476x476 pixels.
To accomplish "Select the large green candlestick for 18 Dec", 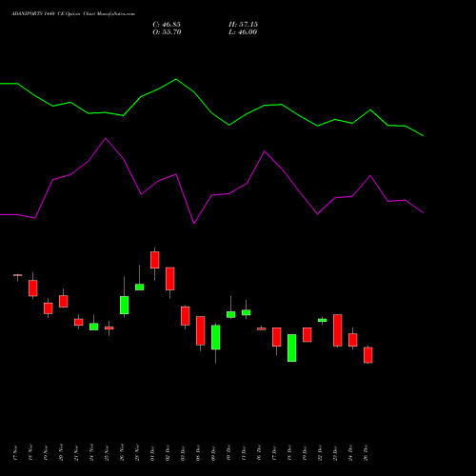I will click(292, 347).
